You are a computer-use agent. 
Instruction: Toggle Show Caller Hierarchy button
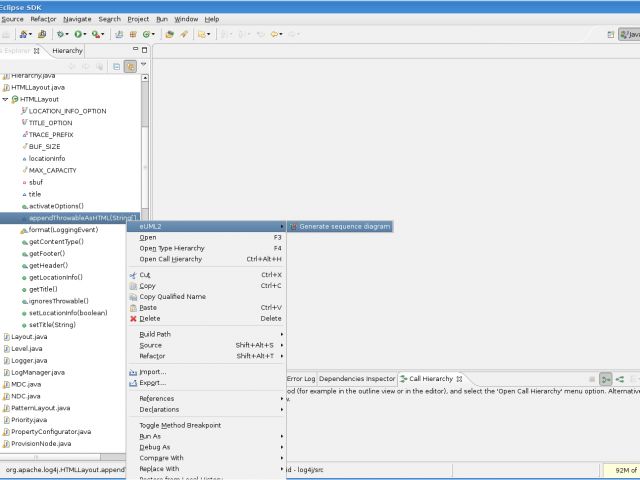[606, 379]
